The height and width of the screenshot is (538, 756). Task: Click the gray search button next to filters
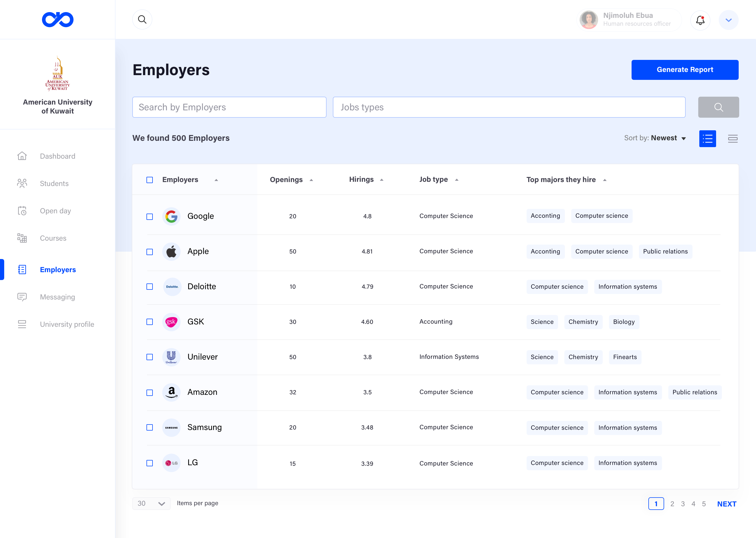[x=718, y=107]
